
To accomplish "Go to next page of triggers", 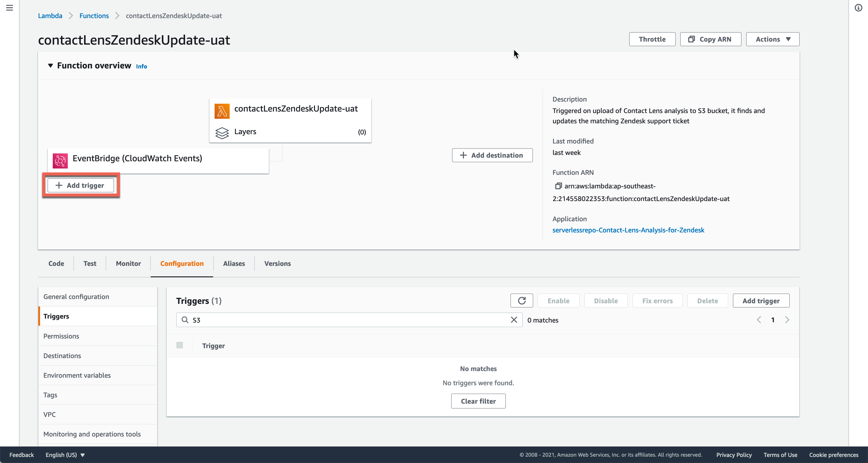I will pyautogui.click(x=787, y=320).
